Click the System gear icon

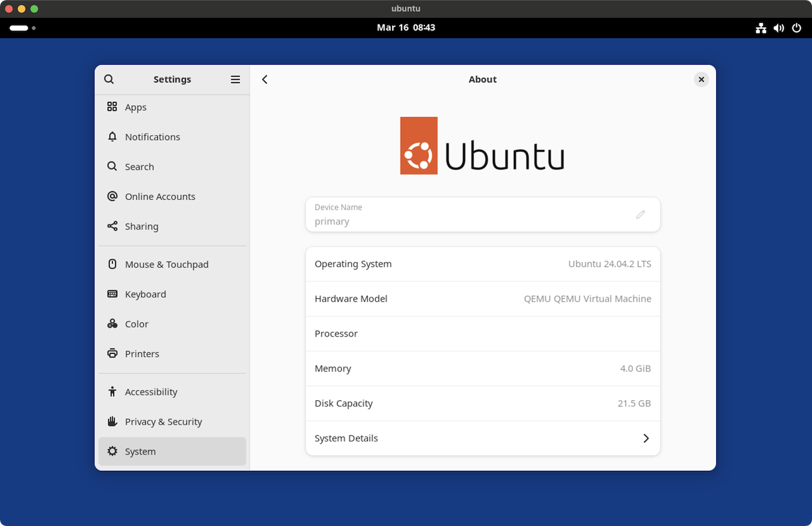coord(112,451)
